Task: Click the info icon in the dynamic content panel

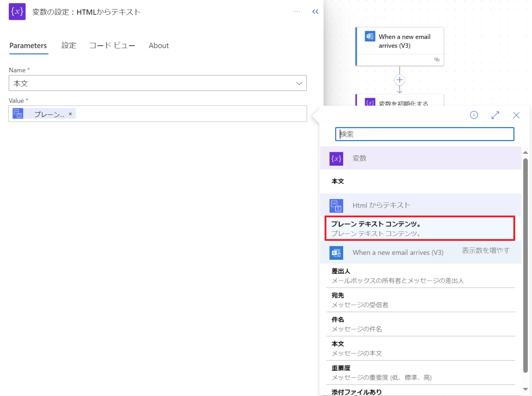Action: coord(473,115)
